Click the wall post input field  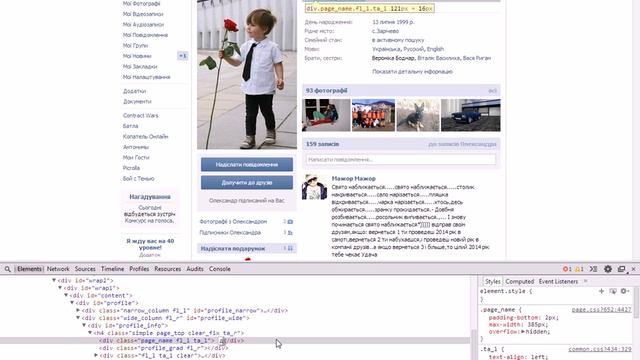(401, 160)
